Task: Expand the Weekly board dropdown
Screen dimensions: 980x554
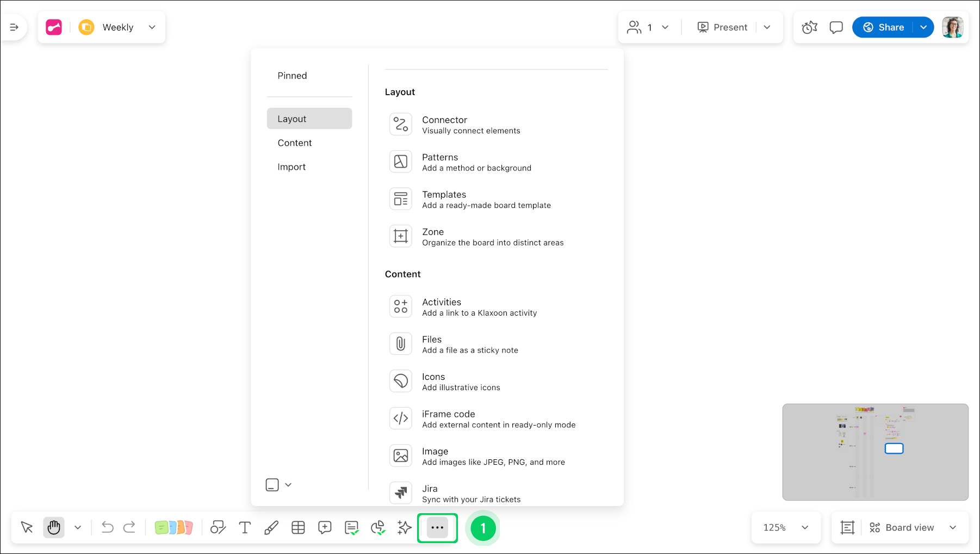Action: point(152,27)
